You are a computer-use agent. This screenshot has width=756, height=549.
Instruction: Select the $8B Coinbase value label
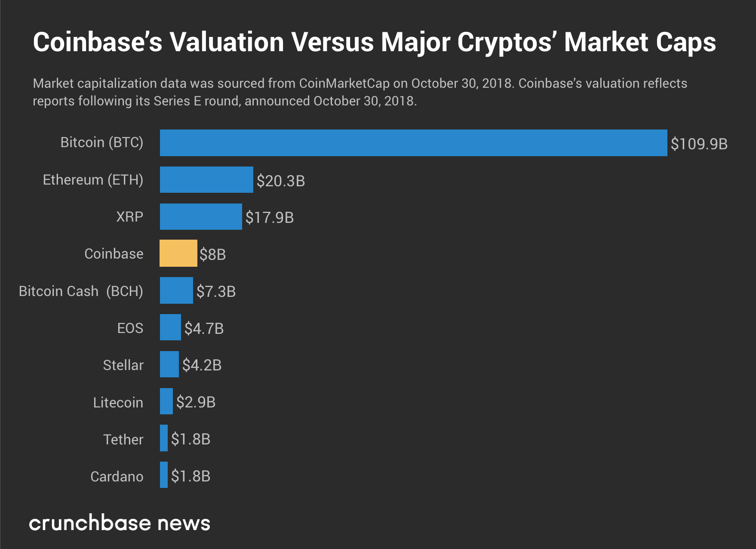(x=212, y=254)
